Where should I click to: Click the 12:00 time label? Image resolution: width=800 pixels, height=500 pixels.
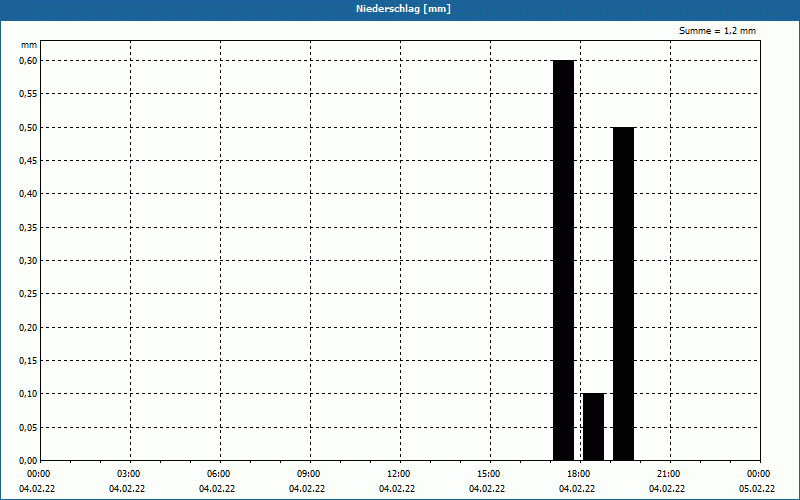(398, 474)
